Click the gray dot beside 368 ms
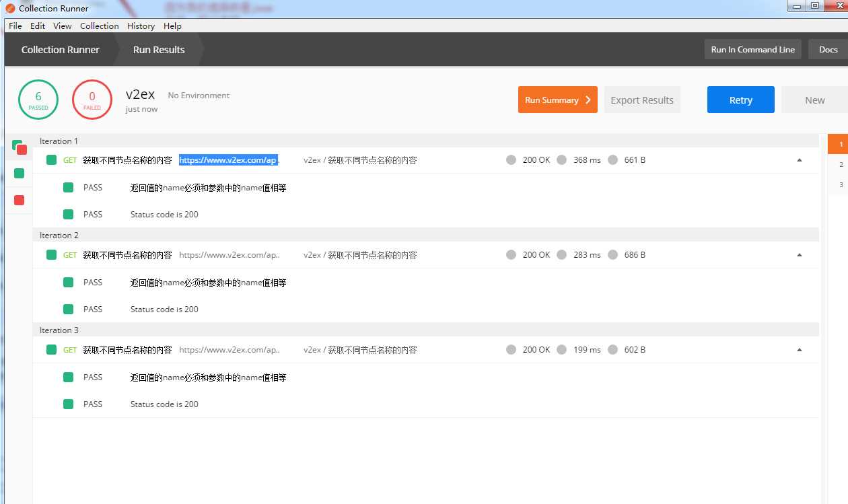The height and width of the screenshot is (504, 848). pos(561,160)
